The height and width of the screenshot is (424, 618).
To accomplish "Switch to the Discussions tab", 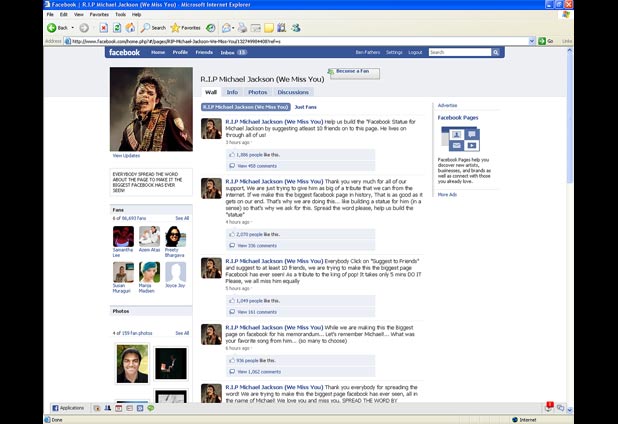I will (293, 92).
